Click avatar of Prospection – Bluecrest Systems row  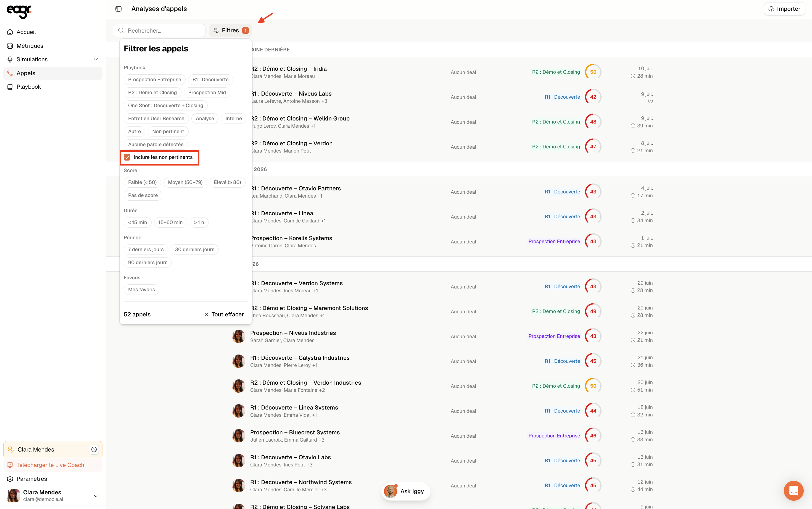click(239, 435)
